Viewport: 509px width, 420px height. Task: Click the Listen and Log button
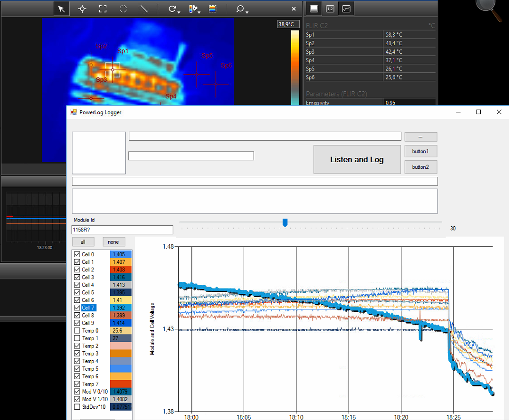coord(357,159)
